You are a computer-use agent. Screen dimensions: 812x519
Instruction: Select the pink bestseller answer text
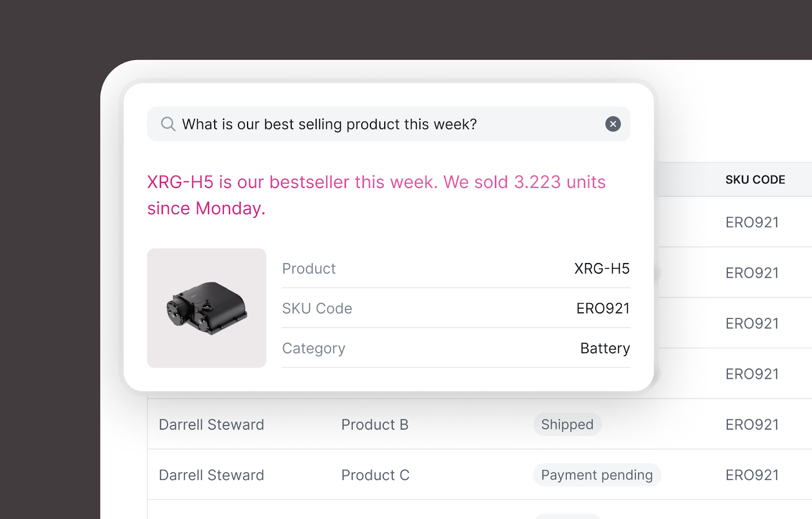376,195
